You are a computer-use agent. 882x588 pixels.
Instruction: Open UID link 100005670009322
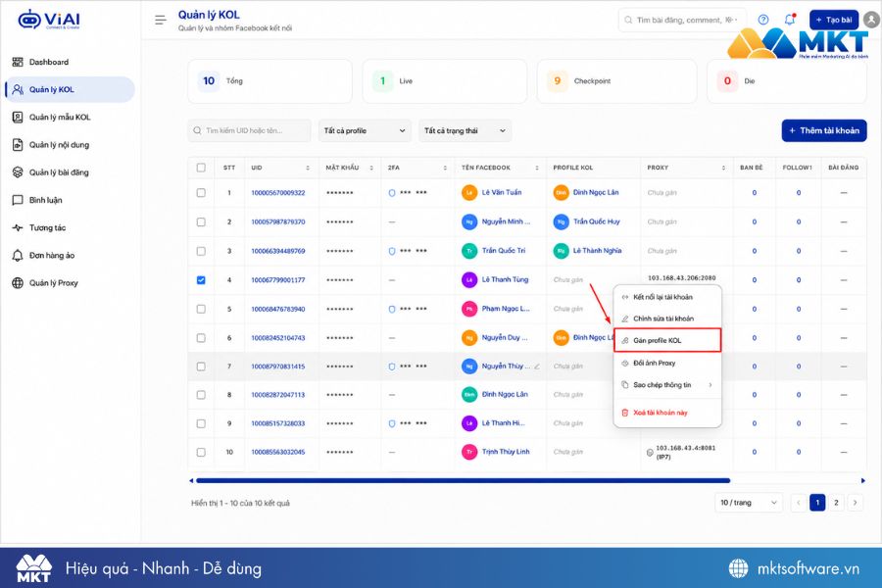point(278,193)
